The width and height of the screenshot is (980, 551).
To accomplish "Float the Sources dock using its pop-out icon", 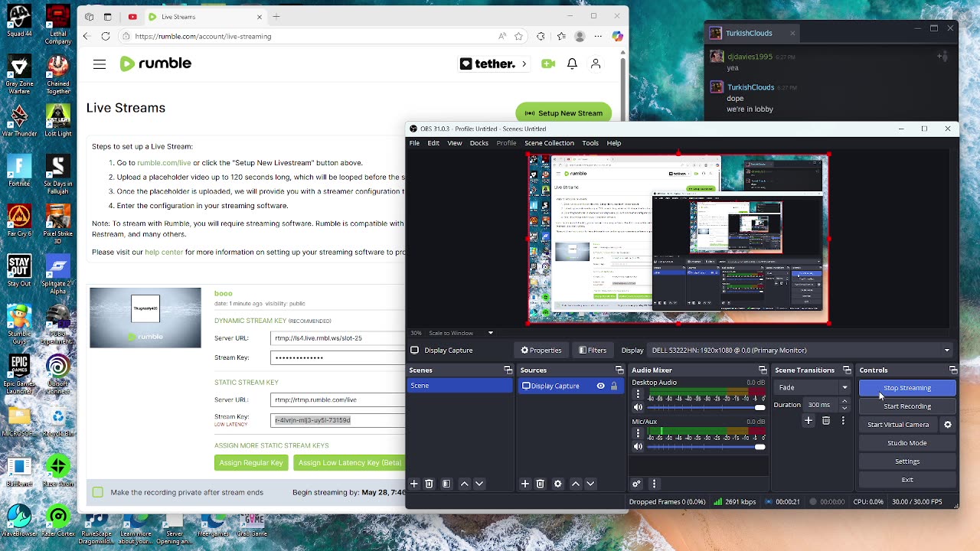I will 619,370.
